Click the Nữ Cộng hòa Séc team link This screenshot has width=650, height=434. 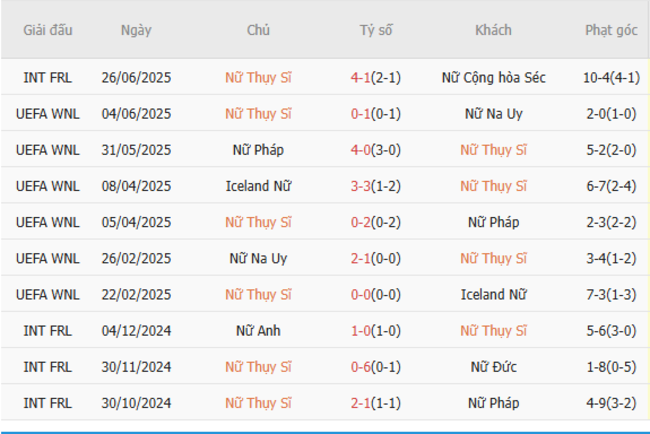point(493,77)
